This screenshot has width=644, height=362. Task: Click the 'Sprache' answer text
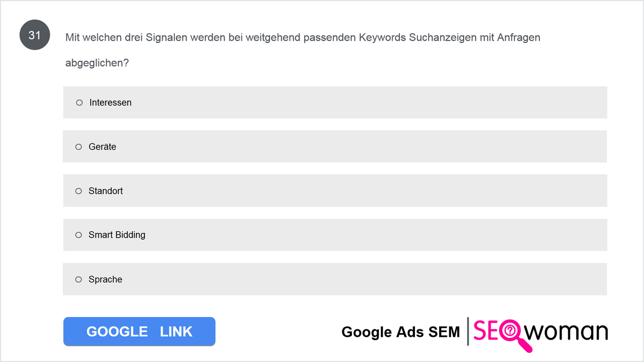coord(106,279)
